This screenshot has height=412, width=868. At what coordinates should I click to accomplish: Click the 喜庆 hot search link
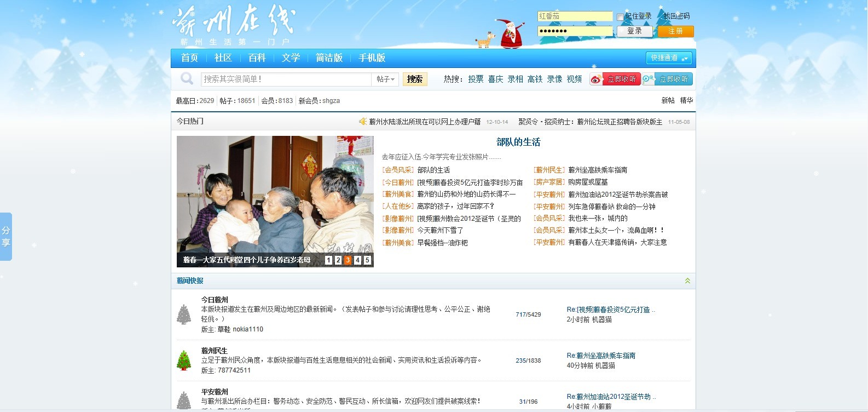(x=495, y=79)
